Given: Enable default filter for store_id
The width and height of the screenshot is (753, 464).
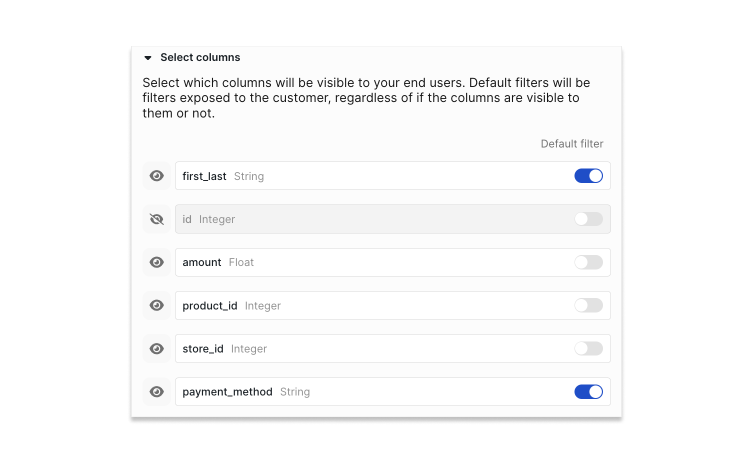Looking at the screenshot, I should click(x=588, y=349).
